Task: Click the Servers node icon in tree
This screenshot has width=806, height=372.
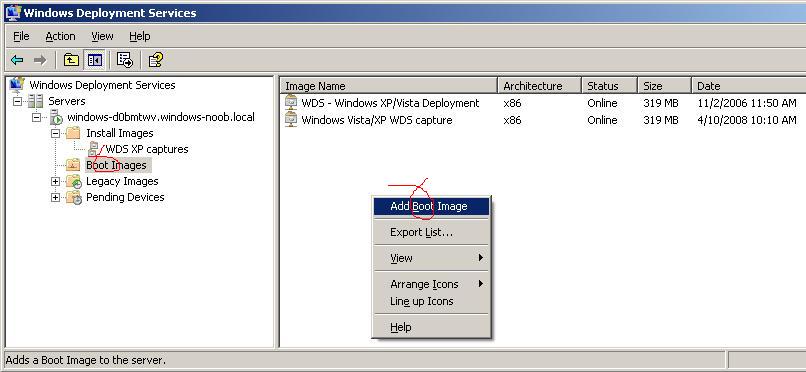Action: (x=36, y=101)
